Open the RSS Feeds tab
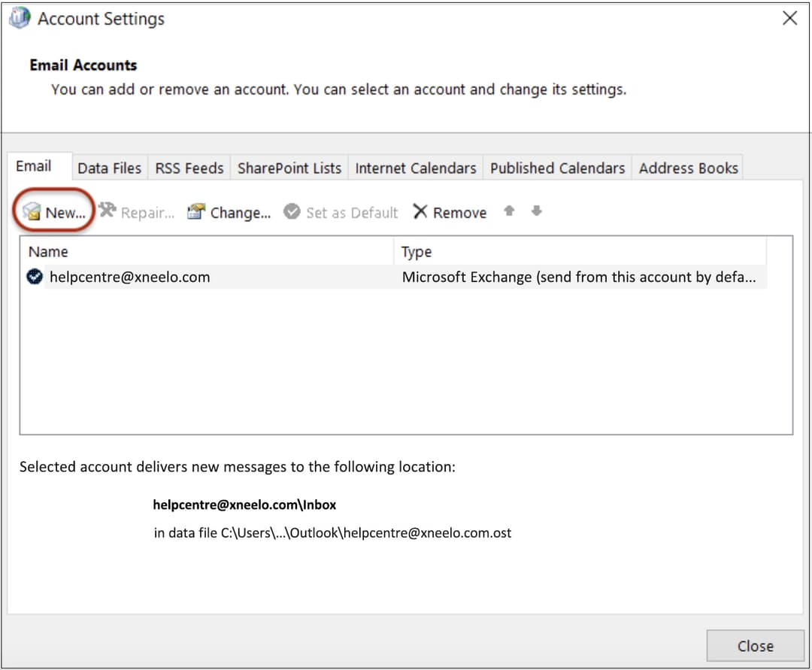 click(189, 168)
